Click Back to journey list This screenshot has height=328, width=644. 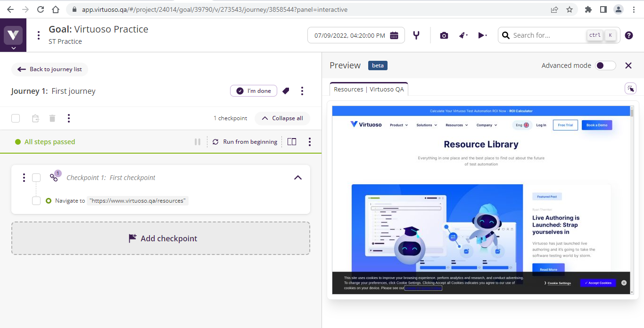[x=50, y=69]
